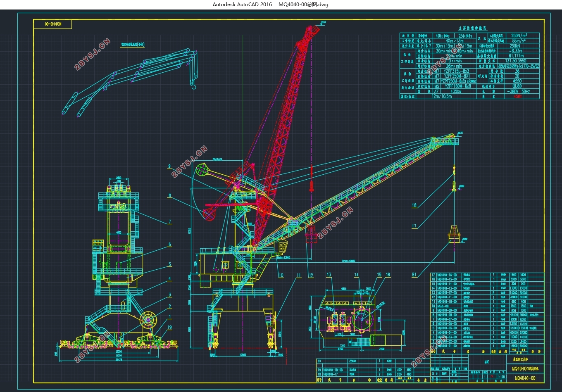Screen dimensions: 562x392
Task: Click the ø550 diameter value
Action: click(517, 81)
